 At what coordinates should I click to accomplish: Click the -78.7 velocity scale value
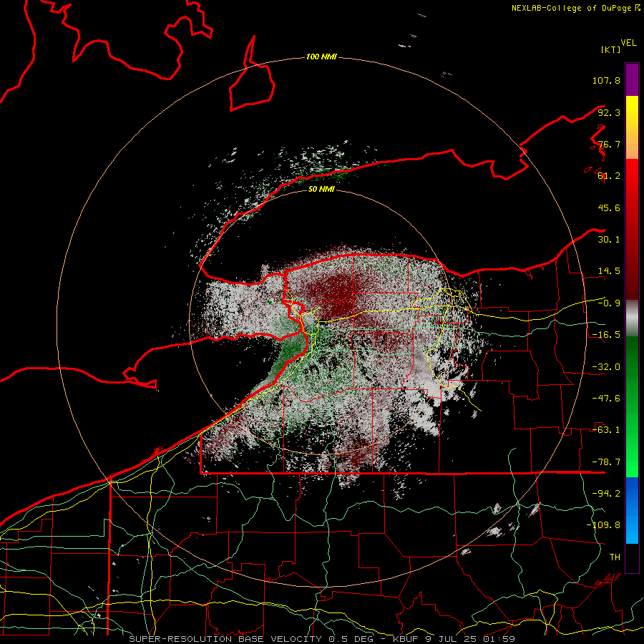coord(606,462)
